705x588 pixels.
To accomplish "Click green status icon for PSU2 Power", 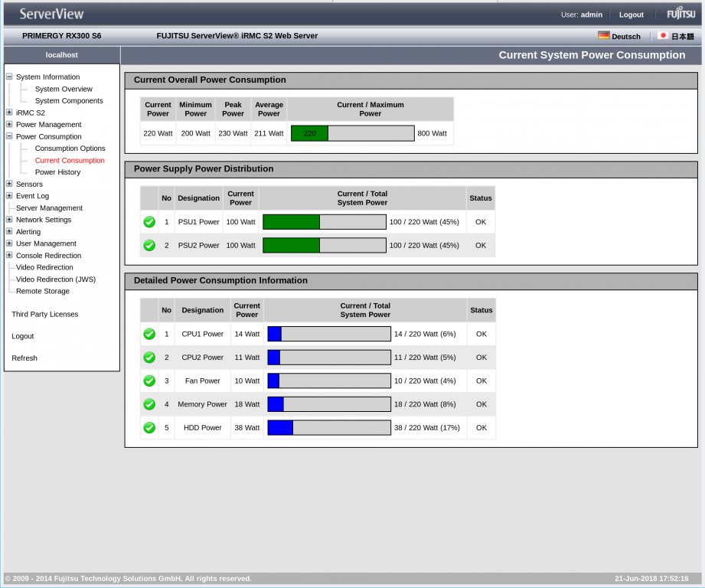I will click(149, 245).
